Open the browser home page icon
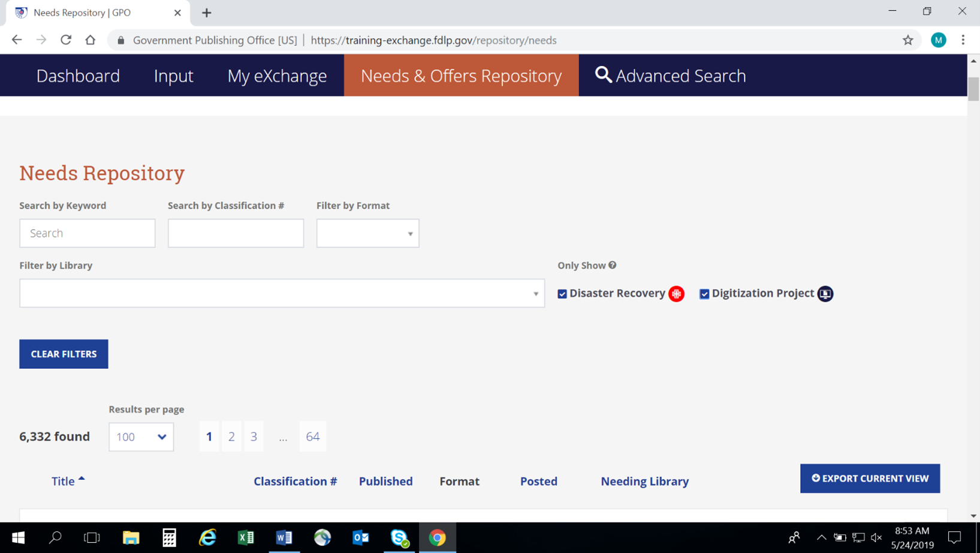Viewport: 980px width, 553px height. 91,40
